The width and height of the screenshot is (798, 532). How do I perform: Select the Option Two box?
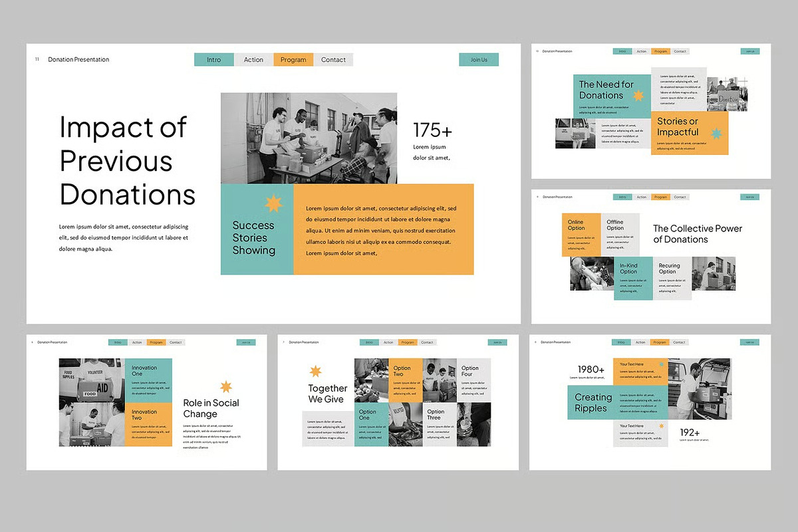pos(406,380)
